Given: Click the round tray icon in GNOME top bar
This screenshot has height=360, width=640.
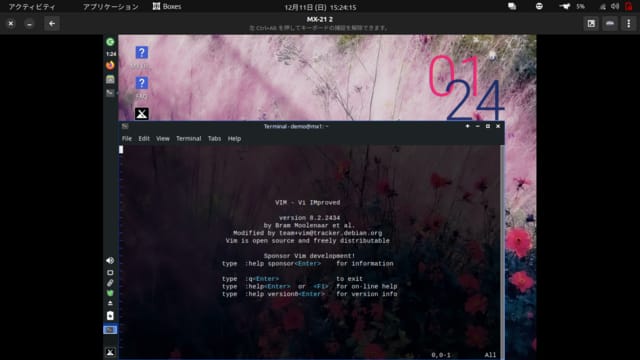Looking at the screenshot, I should (539, 6).
